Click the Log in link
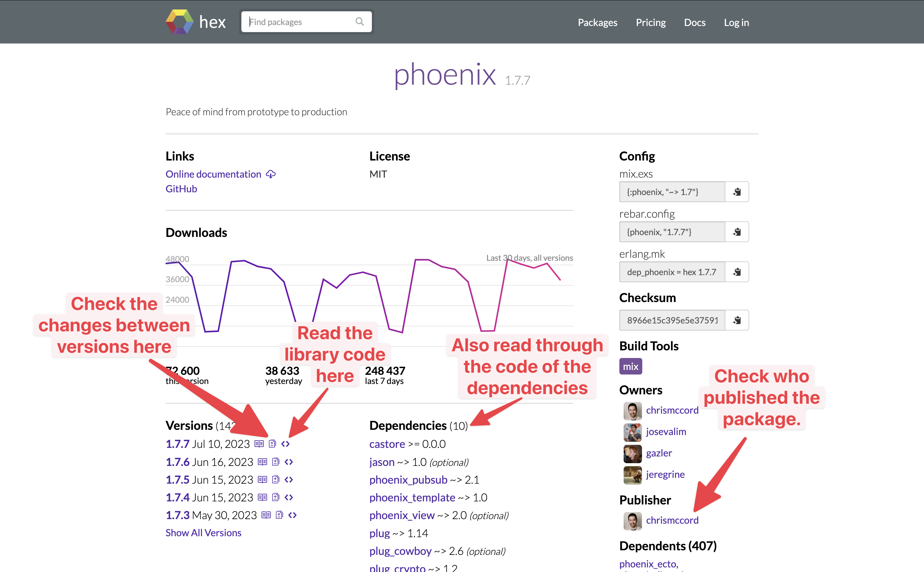 click(x=736, y=22)
